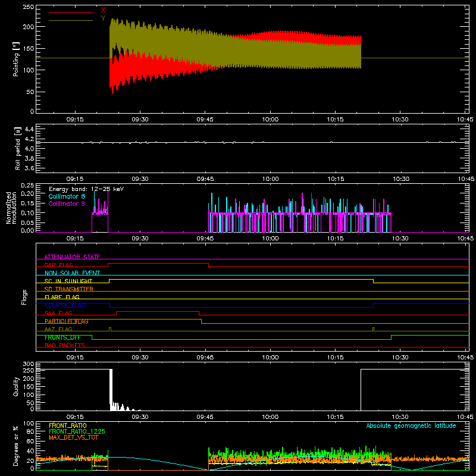This screenshot has width=476, height=476.
Task: Click the 3.6 tick on Roll period axis
Action: (29, 168)
